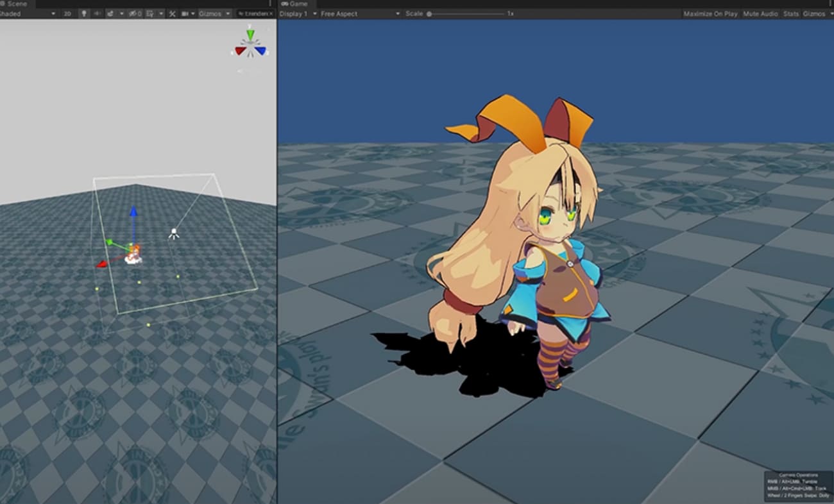Select the scene camera icon in toolbar
Viewport: 834px width, 504px height.
[184, 13]
